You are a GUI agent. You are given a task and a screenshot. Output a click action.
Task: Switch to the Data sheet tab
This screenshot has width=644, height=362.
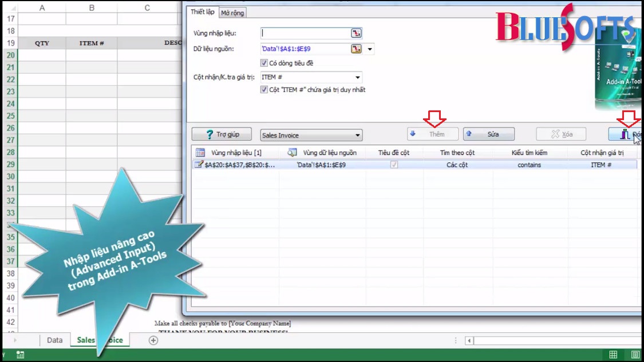[54, 340]
